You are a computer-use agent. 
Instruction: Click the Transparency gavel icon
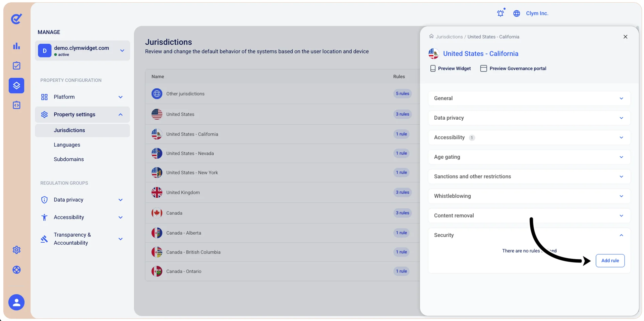(44, 239)
